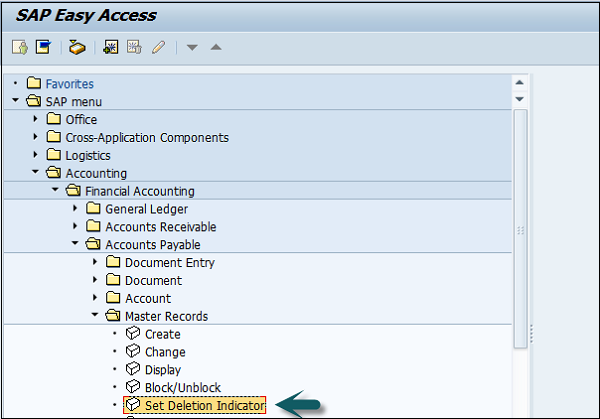
Task: Expand the Logistics folder arrow
Action: [36, 155]
